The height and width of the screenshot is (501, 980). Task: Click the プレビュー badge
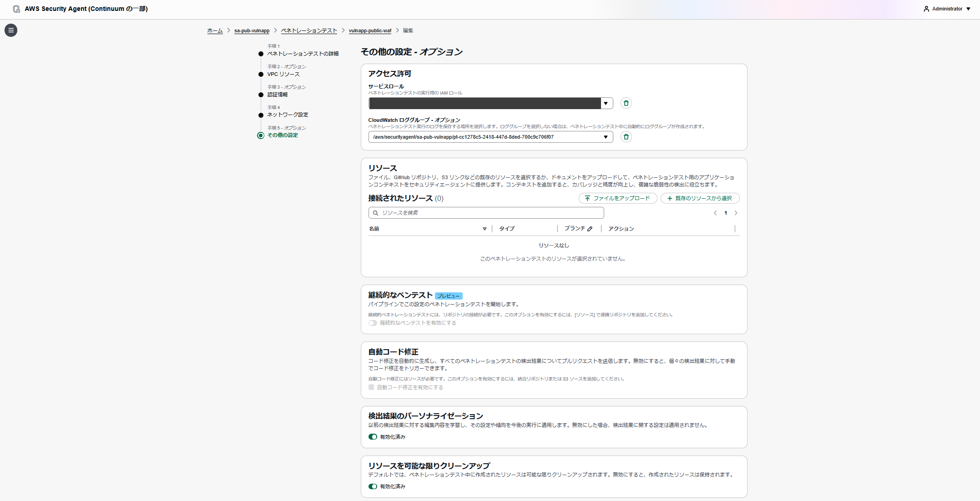(x=449, y=296)
